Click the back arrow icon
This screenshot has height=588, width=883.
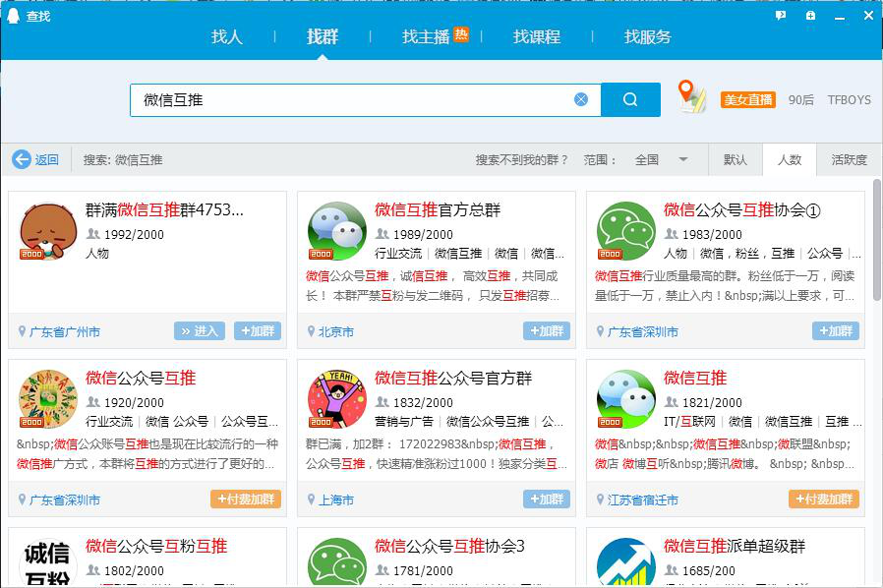pyautogui.click(x=22, y=159)
